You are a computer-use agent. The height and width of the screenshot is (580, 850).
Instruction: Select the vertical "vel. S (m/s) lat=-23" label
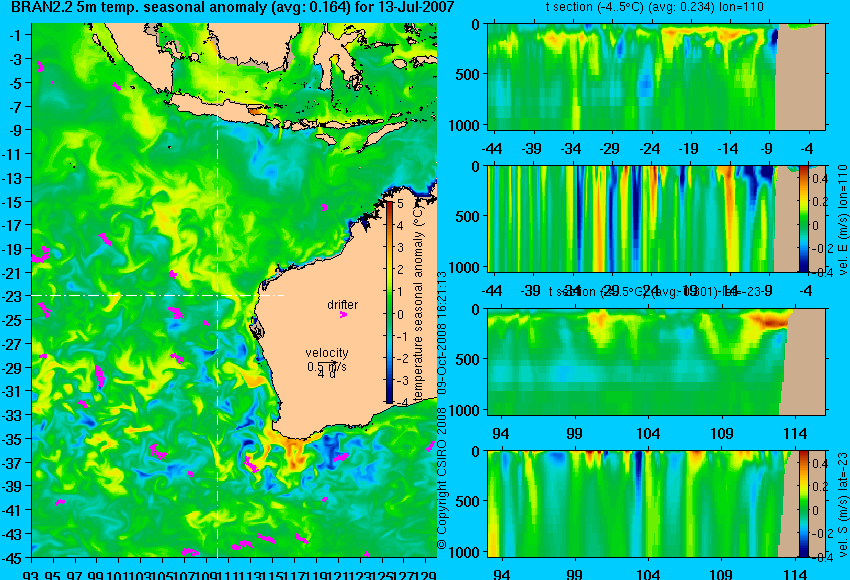[x=842, y=504]
